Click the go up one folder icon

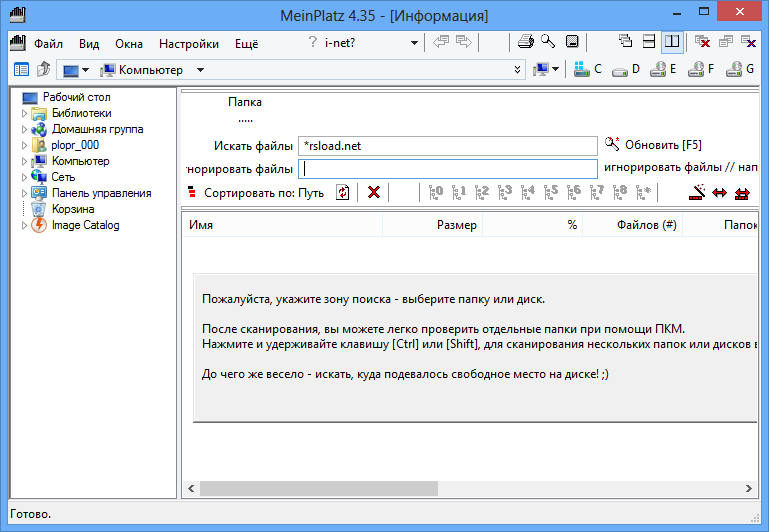[x=44, y=69]
